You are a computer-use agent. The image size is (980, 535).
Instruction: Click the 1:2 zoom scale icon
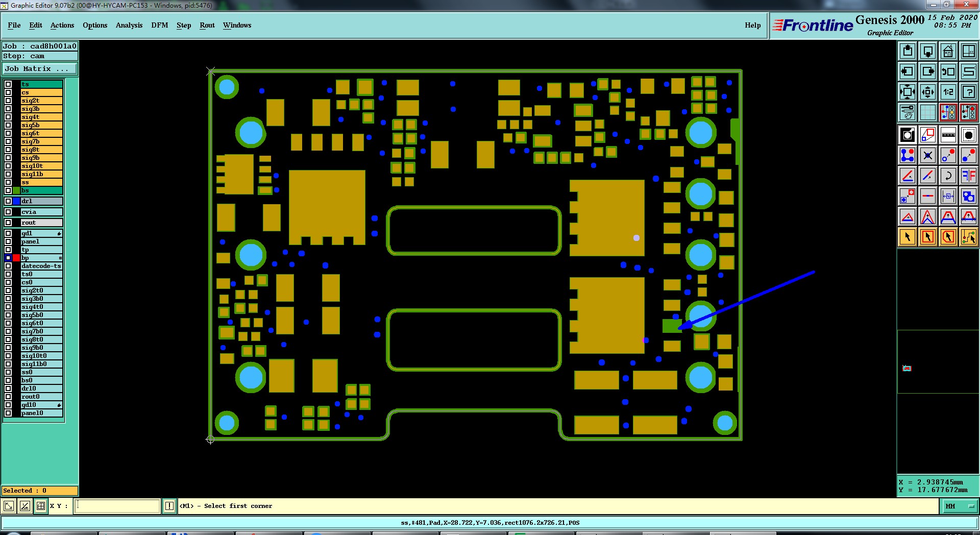948,92
